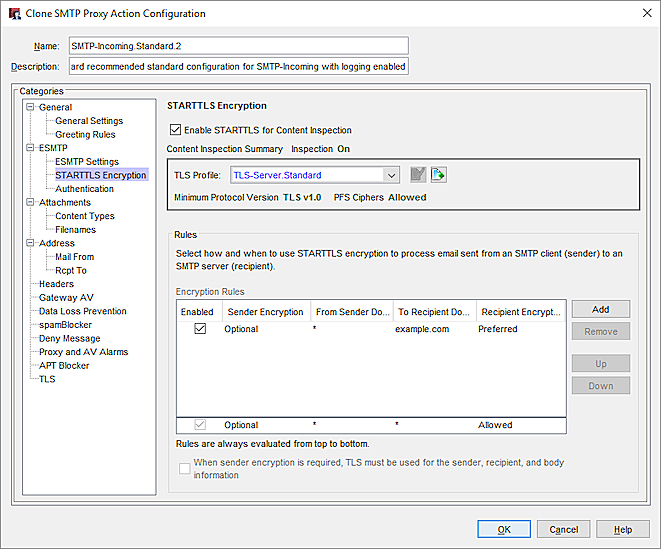
Task: Collapse the Attachments tree node
Action: tap(30, 203)
